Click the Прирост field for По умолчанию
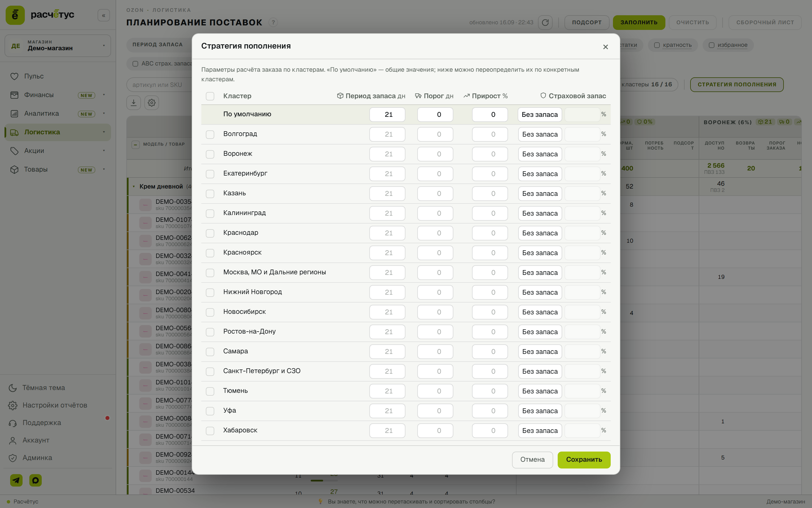The width and height of the screenshot is (812, 508). [489, 115]
